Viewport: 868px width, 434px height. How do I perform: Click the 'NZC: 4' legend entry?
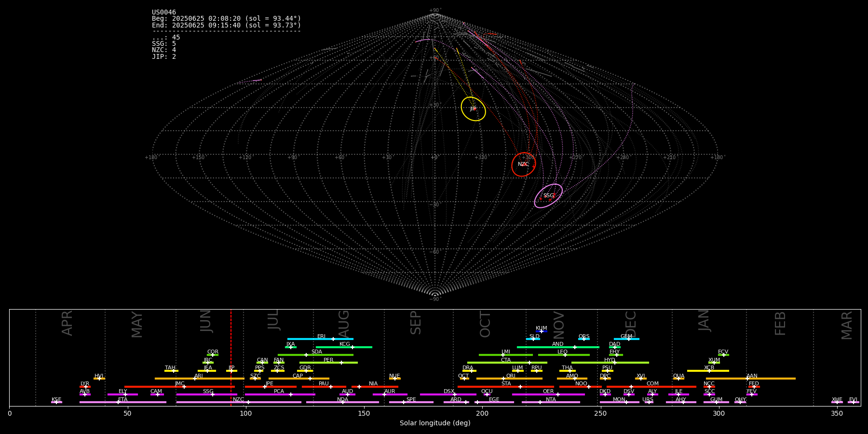(x=164, y=50)
